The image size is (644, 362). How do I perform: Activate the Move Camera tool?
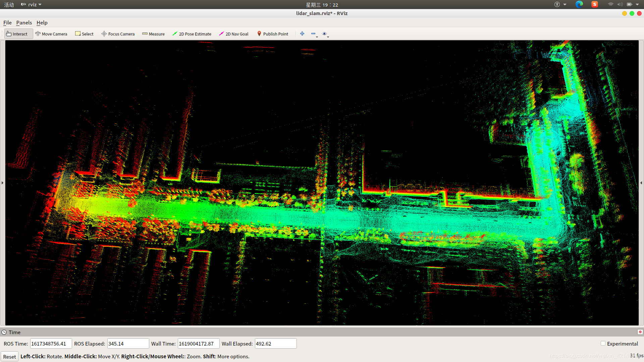51,34
